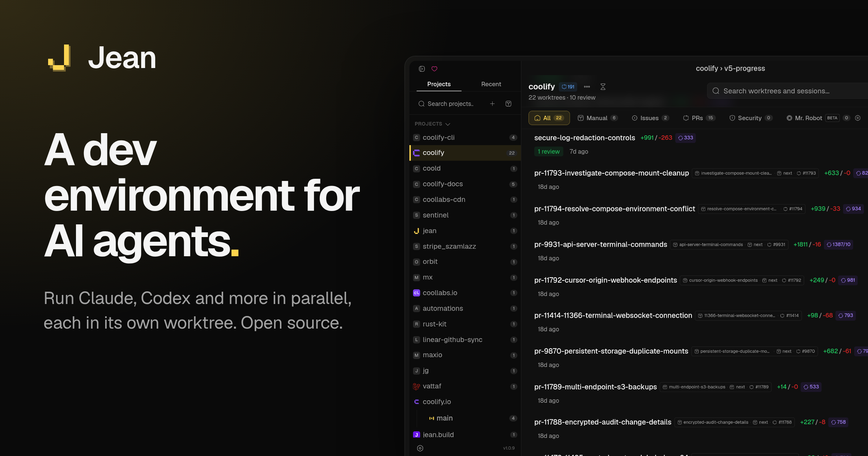
Task: Click the 1387/10 badge on pr-9931 row
Action: 838,245
